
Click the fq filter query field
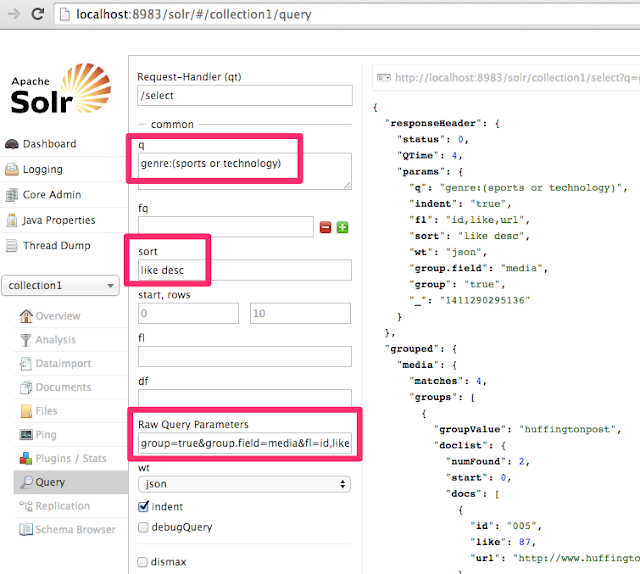click(226, 227)
